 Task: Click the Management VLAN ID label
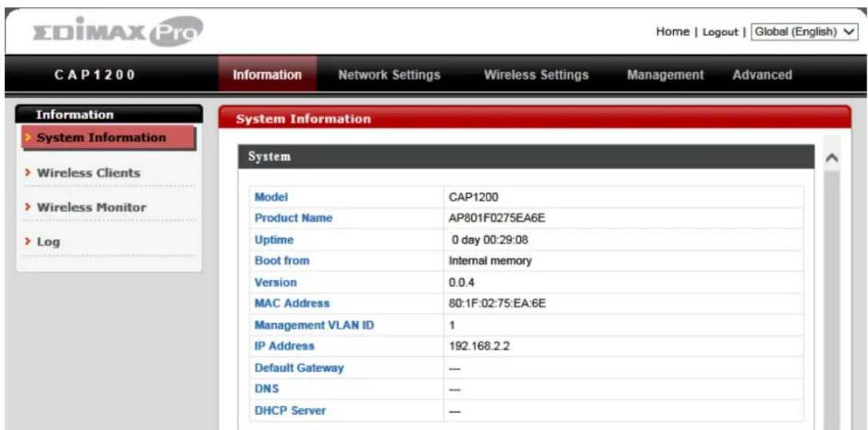(314, 325)
